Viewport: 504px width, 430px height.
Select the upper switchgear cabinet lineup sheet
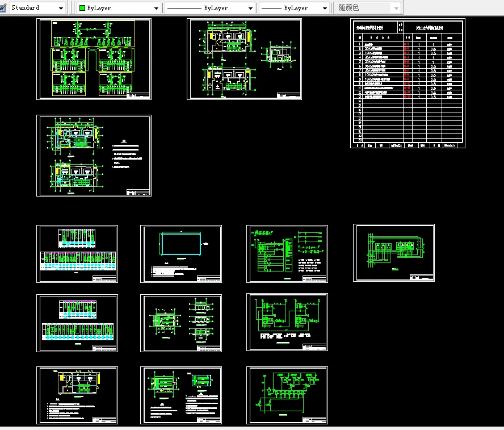(x=77, y=254)
